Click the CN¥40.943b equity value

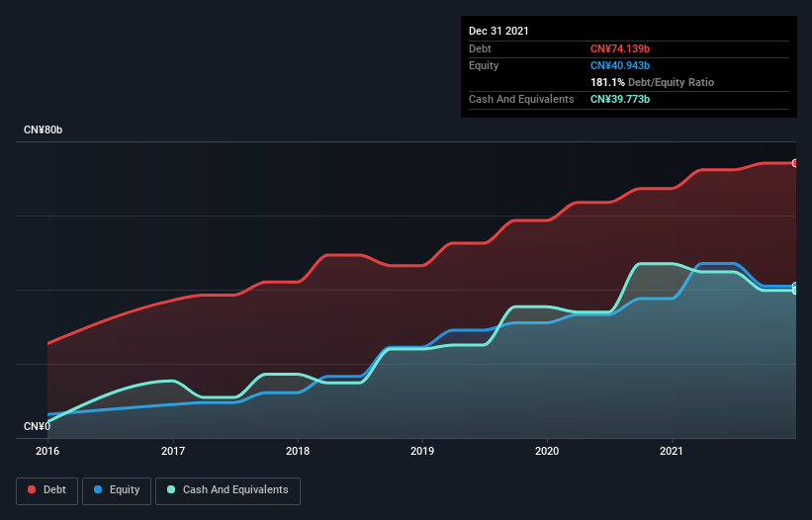620,65
